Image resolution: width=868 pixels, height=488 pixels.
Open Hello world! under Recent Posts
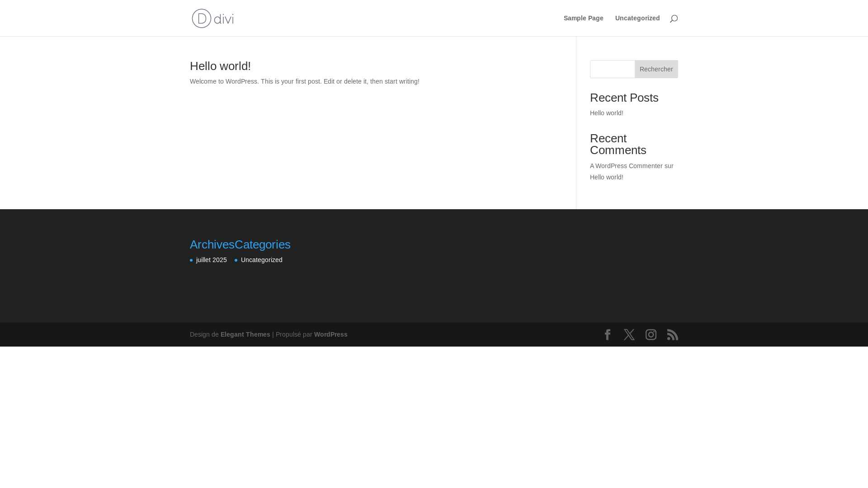[x=606, y=113]
